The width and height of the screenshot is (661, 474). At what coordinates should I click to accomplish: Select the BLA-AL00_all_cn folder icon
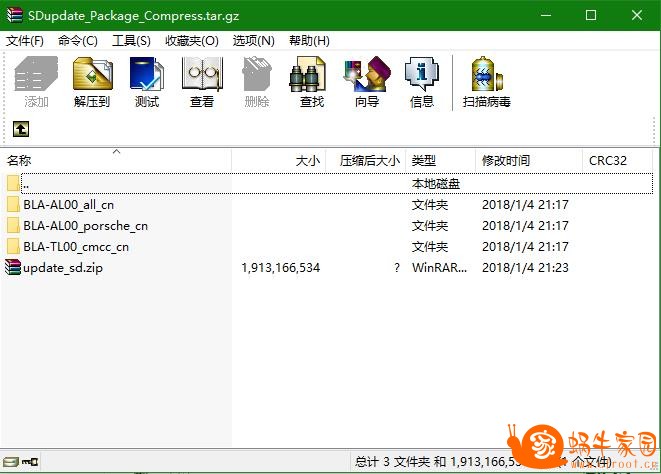(x=13, y=205)
